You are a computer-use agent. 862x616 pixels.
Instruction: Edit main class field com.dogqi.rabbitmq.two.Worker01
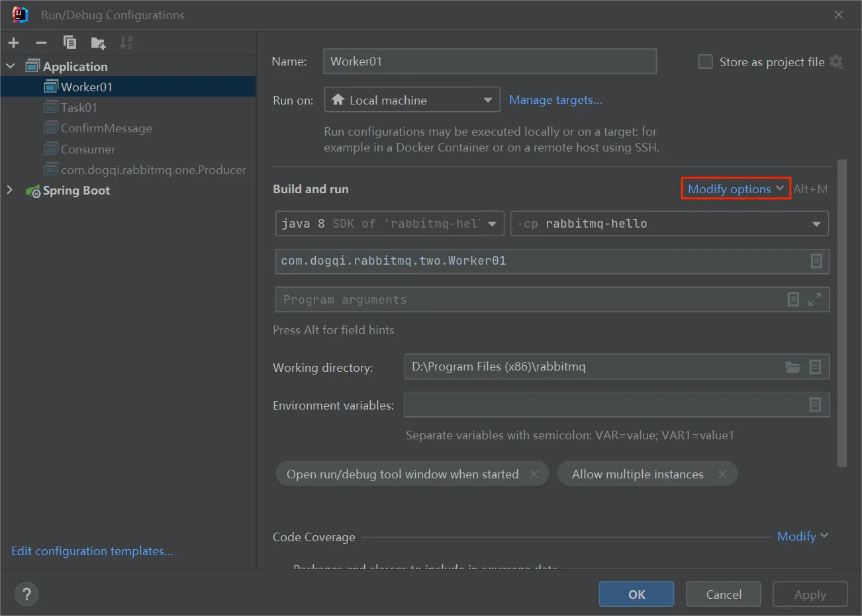coord(552,261)
